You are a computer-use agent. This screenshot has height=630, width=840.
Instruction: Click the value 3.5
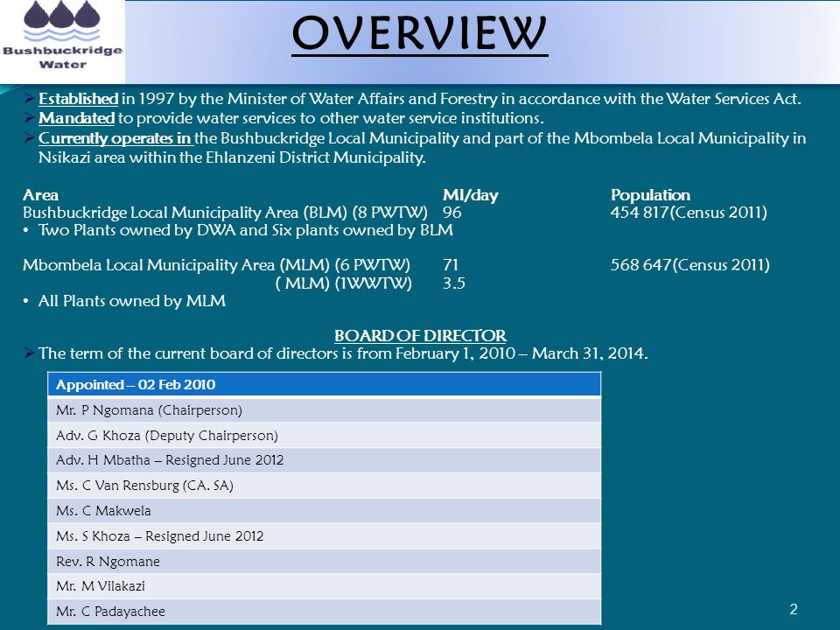[454, 283]
